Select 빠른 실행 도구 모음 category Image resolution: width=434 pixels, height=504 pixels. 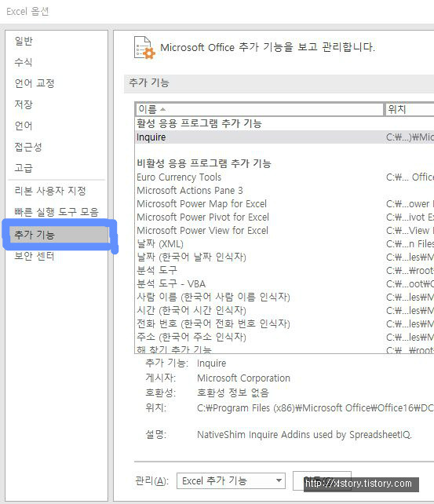click(57, 212)
